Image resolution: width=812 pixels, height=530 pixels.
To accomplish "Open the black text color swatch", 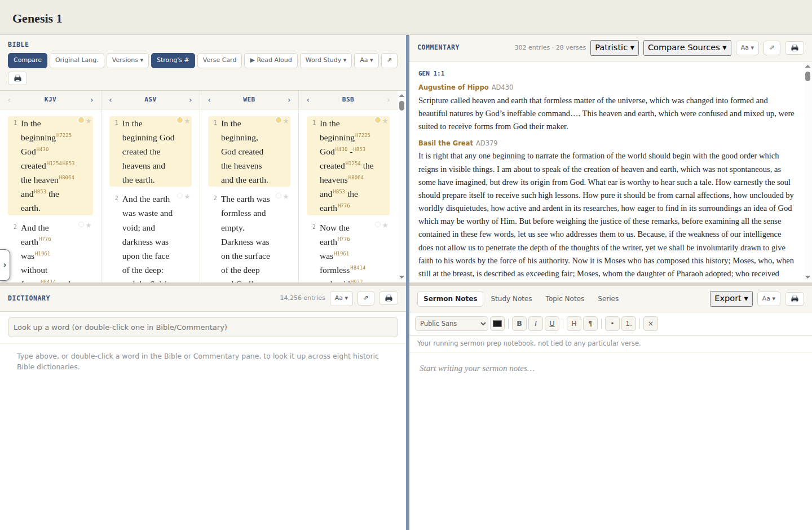I will coord(497,324).
